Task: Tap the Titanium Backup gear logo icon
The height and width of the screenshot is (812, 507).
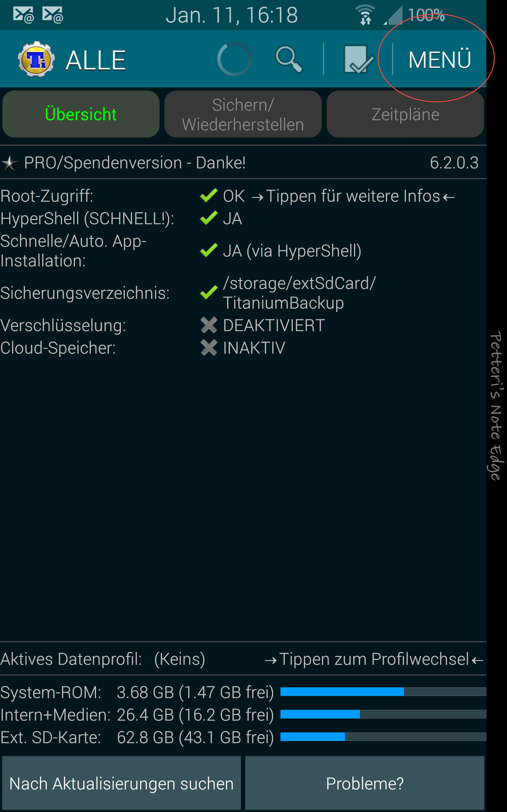Action: [x=36, y=59]
